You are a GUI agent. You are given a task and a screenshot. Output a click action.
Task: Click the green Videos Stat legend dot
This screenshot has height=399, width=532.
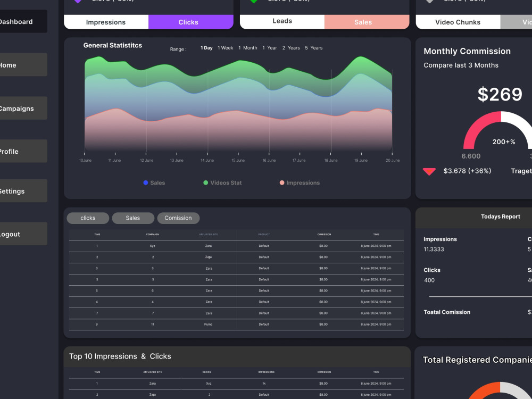205,182
